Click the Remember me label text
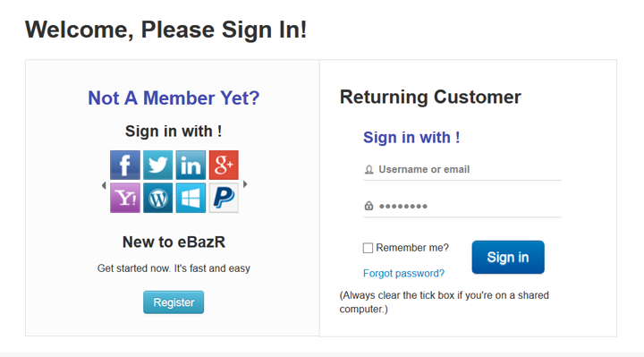 (x=412, y=248)
